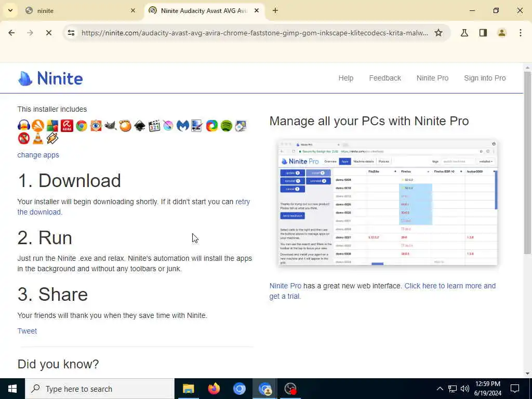Close the Ninite Audacity Avast tab
532x399 pixels.
257,10
